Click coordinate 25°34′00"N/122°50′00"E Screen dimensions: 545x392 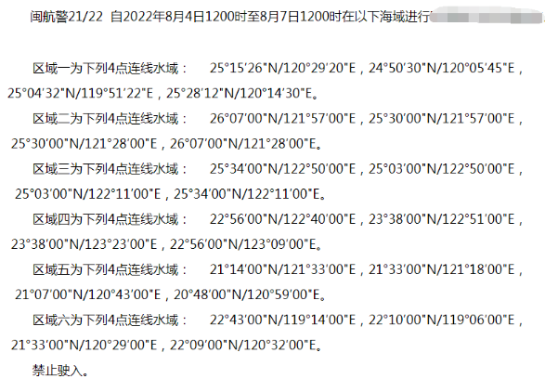(282, 169)
